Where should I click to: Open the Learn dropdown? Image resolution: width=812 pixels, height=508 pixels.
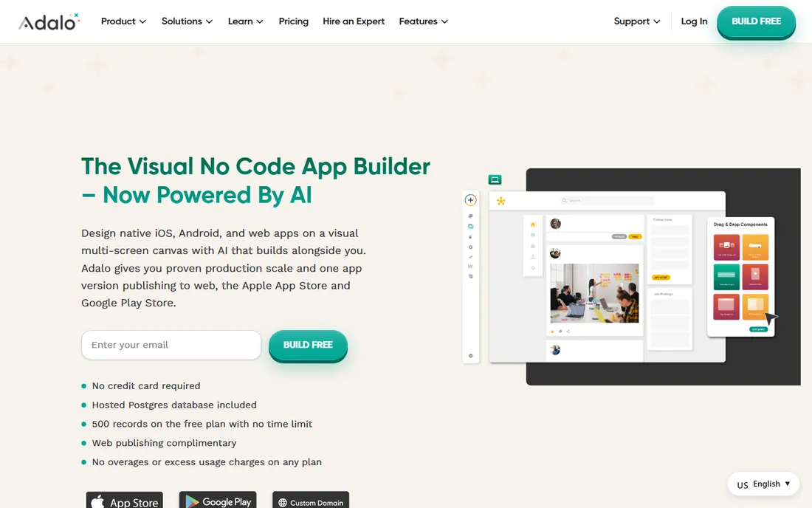[x=246, y=21]
